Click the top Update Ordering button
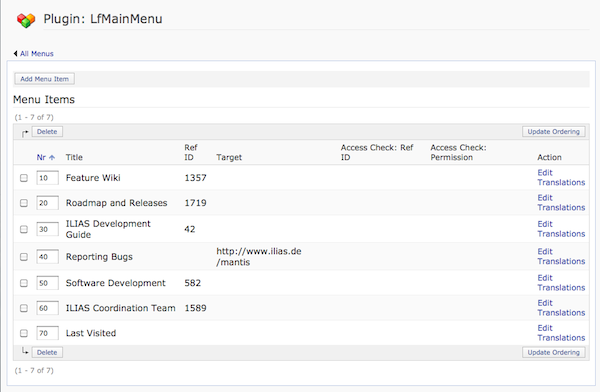600x392 pixels. coord(554,132)
